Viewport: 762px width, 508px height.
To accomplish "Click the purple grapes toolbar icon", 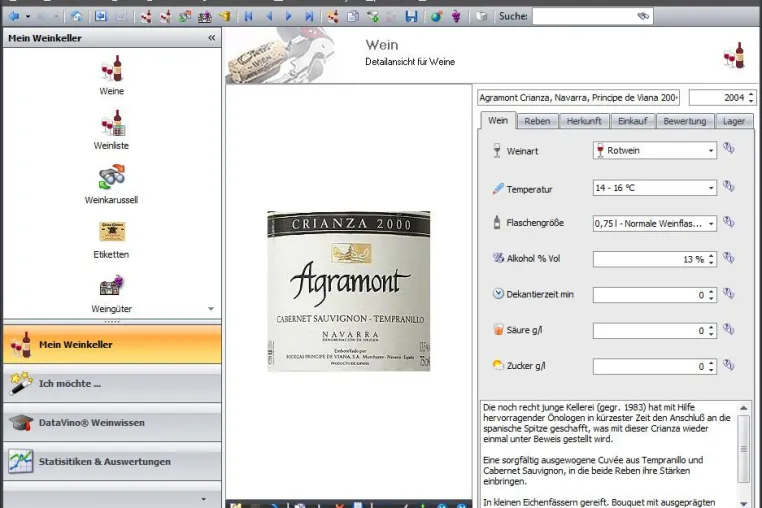I will [x=456, y=17].
